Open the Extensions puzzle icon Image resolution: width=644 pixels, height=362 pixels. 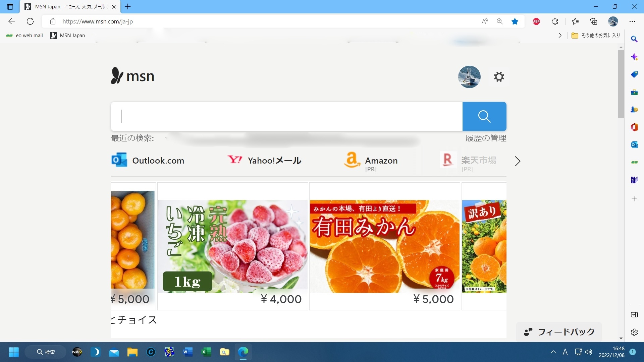click(554, 21)
